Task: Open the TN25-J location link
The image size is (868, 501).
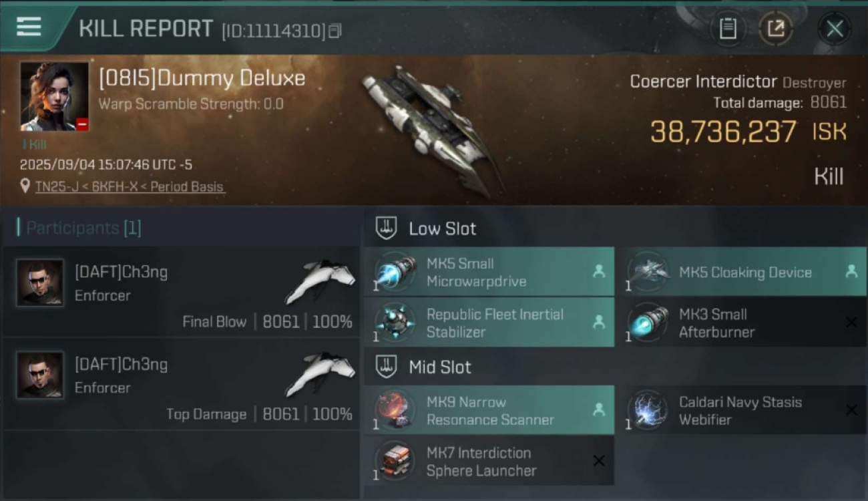Action: [x=130, y=186]
